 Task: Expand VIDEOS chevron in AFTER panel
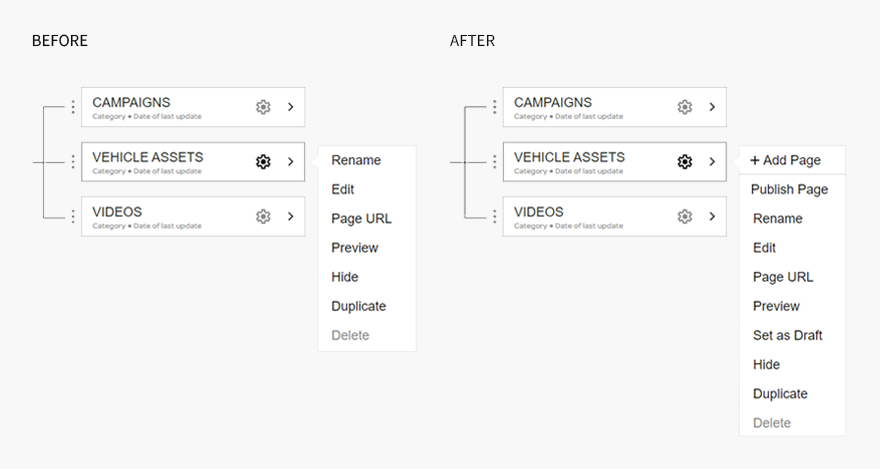point(712,216)
